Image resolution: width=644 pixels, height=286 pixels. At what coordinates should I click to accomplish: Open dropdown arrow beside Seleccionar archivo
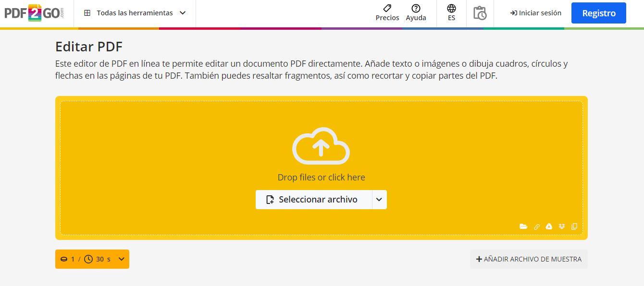tap(379, 200)
